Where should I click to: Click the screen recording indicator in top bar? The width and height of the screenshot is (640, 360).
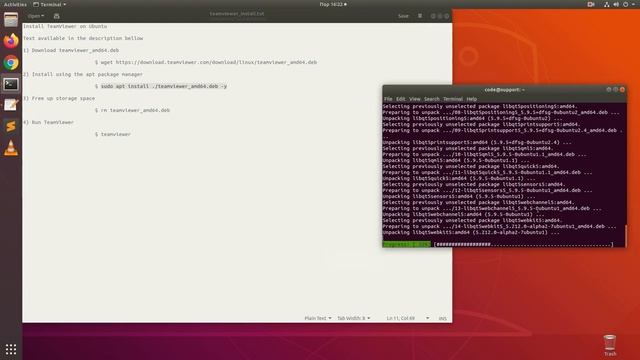pyautogui.click(x=591, y=4)
